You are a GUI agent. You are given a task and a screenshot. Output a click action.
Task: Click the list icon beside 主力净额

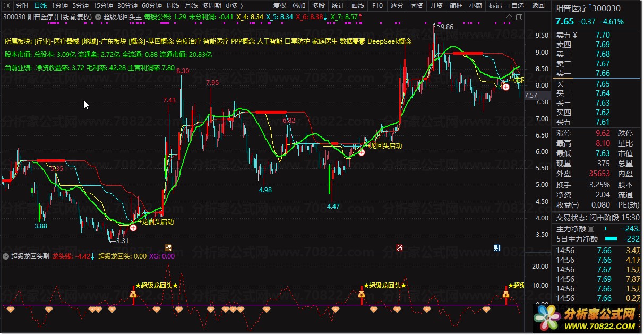click(x=591, y=229)
